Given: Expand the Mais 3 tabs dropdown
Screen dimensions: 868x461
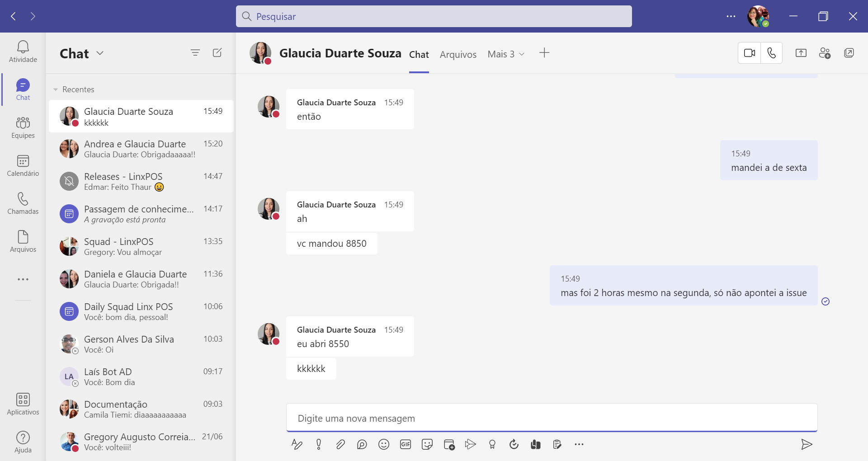Looking at the screenshot, I should pyautogui.click(x=506, y=54).
